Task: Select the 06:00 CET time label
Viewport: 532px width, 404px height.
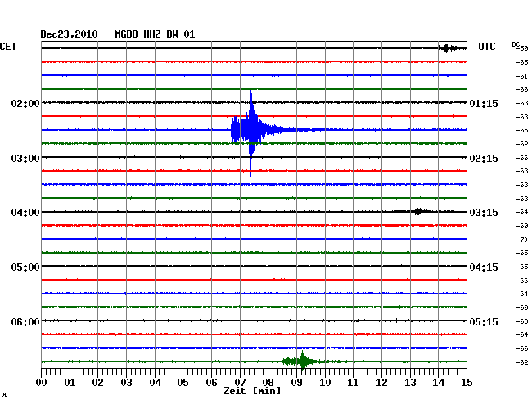Action: pyautogui.click(x=25, y=321)
